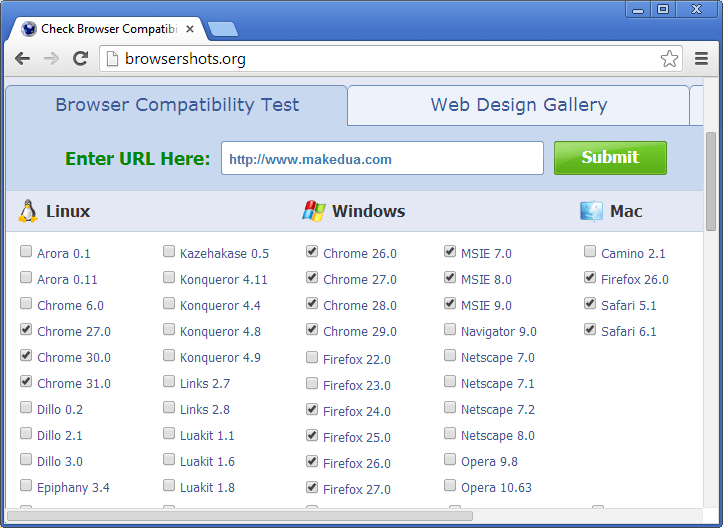
Task: Uncheck the Firefox 24.0 checkbox
Action: (312, 409)
